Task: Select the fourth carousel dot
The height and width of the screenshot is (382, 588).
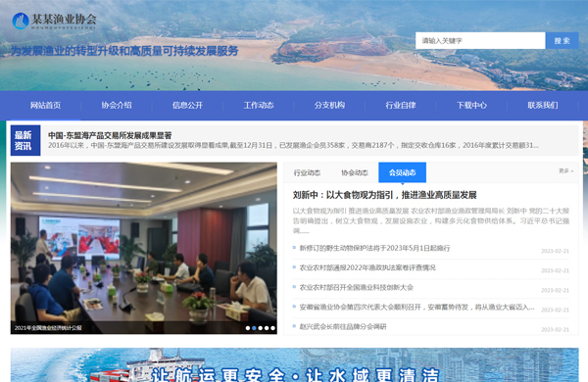Action: coord(267,328)
